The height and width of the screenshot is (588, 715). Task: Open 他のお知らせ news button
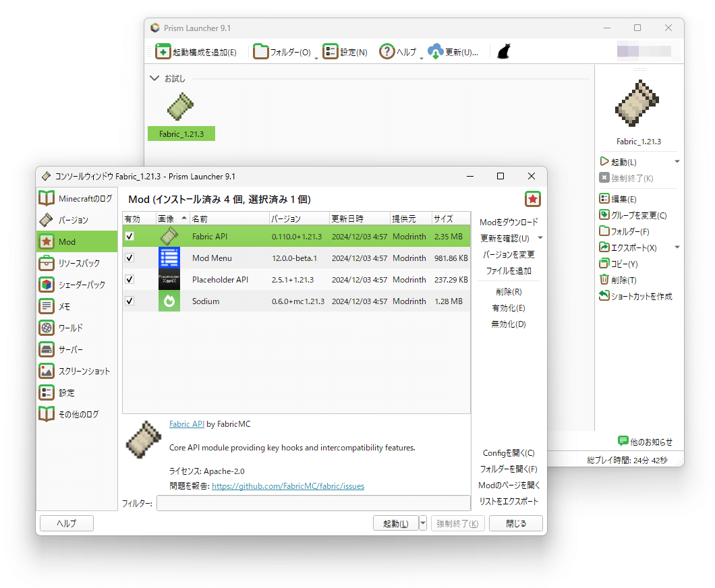tap(646, 441)
